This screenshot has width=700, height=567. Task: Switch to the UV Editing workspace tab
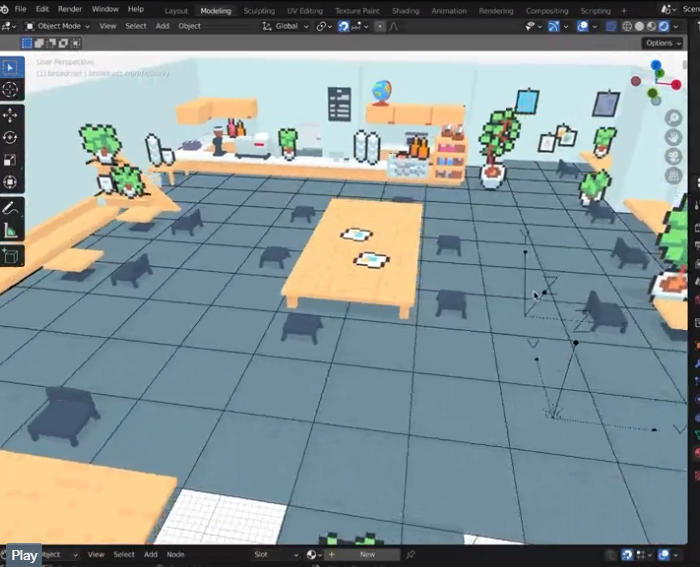coord(305,11)
